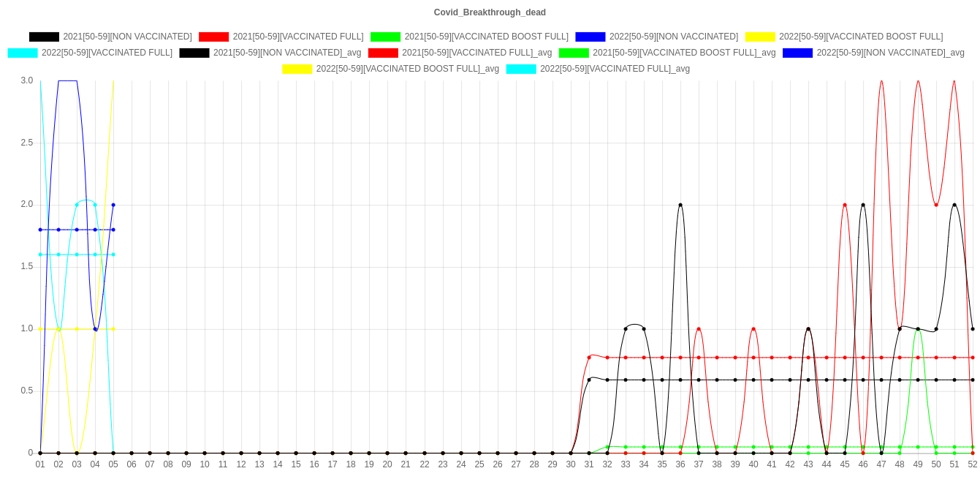
Task: Click the blue data point at week 05
Action: click(113, 205)
